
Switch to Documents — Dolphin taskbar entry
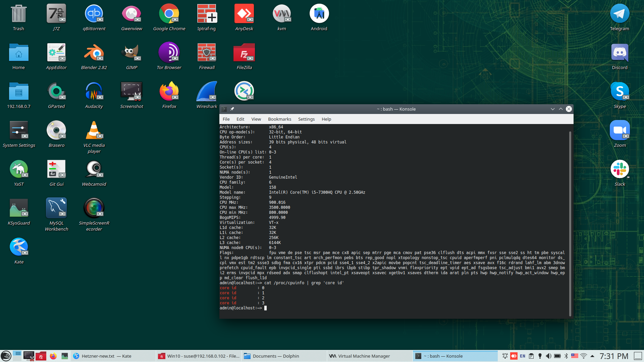276,356
